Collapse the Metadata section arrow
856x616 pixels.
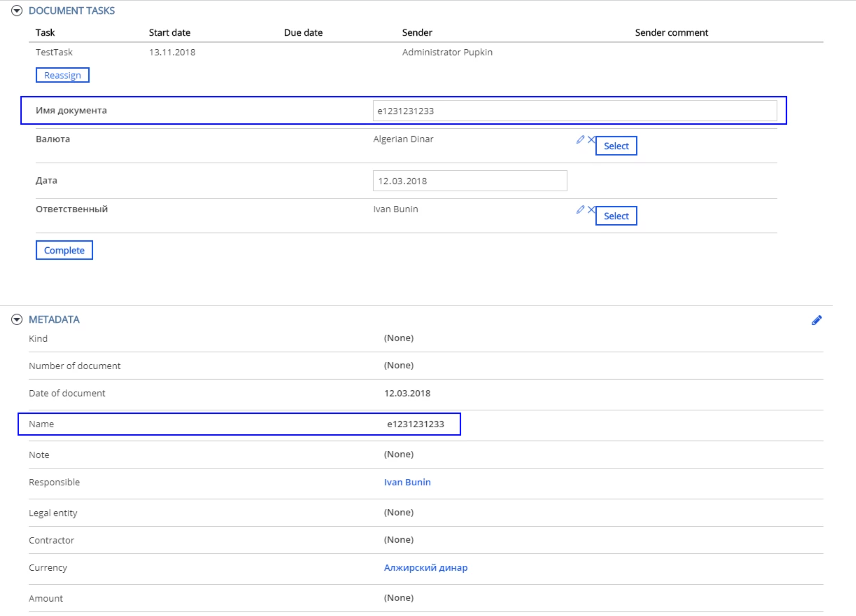(17, 320)
